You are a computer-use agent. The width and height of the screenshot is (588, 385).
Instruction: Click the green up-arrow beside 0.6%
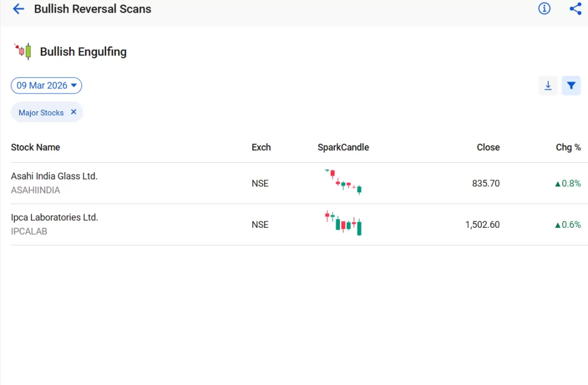(559, 224)
